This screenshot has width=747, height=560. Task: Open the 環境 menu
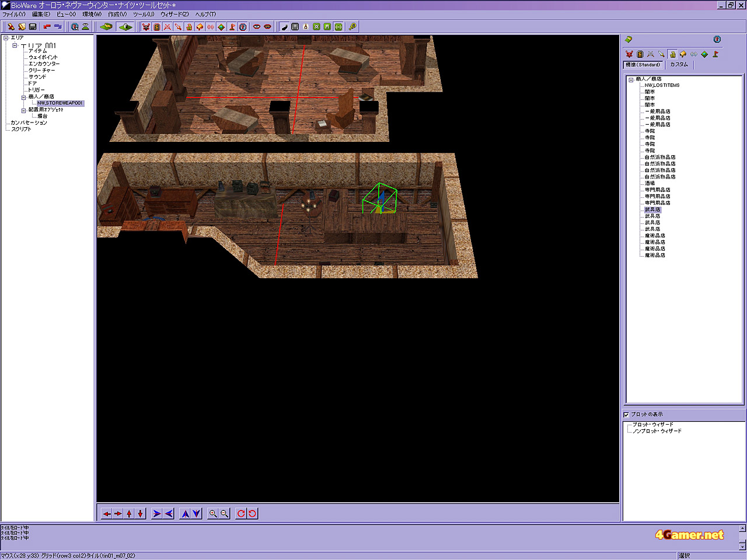(92, 14)
